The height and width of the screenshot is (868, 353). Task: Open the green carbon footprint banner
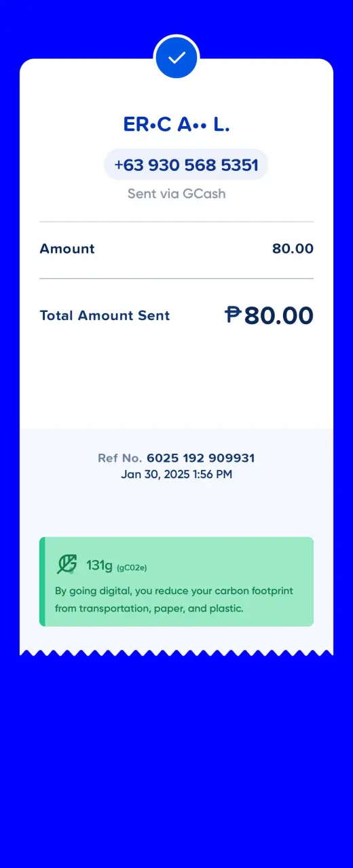click(176, 582)
